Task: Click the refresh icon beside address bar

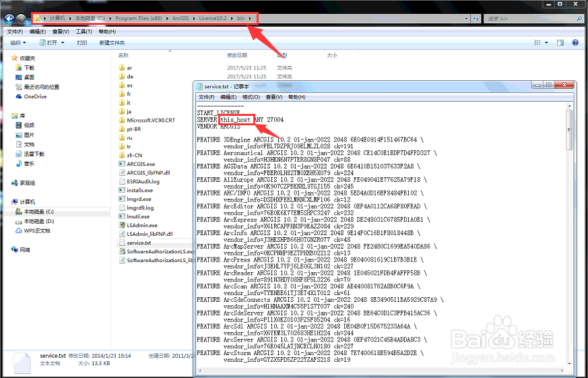Action: click(476, 18)
